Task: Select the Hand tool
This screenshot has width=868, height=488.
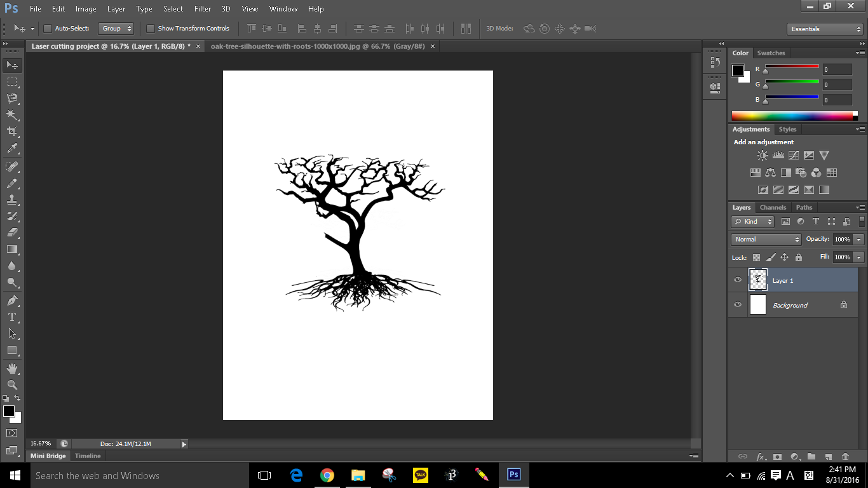Action: coord(12,369)
